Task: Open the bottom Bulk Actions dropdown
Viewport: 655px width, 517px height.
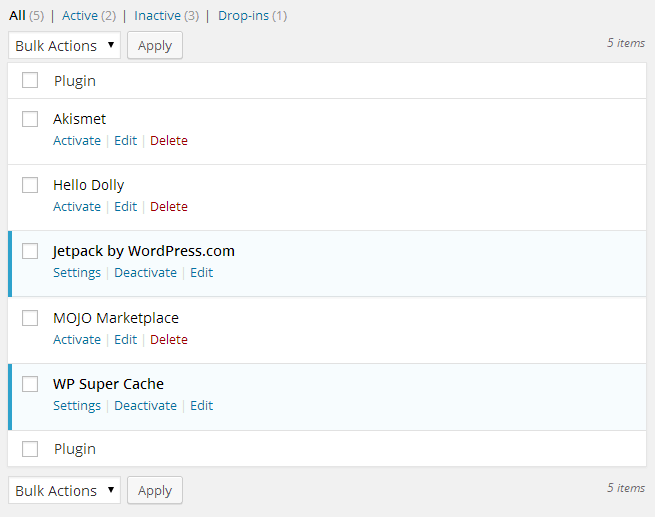Action: [64, 490]
